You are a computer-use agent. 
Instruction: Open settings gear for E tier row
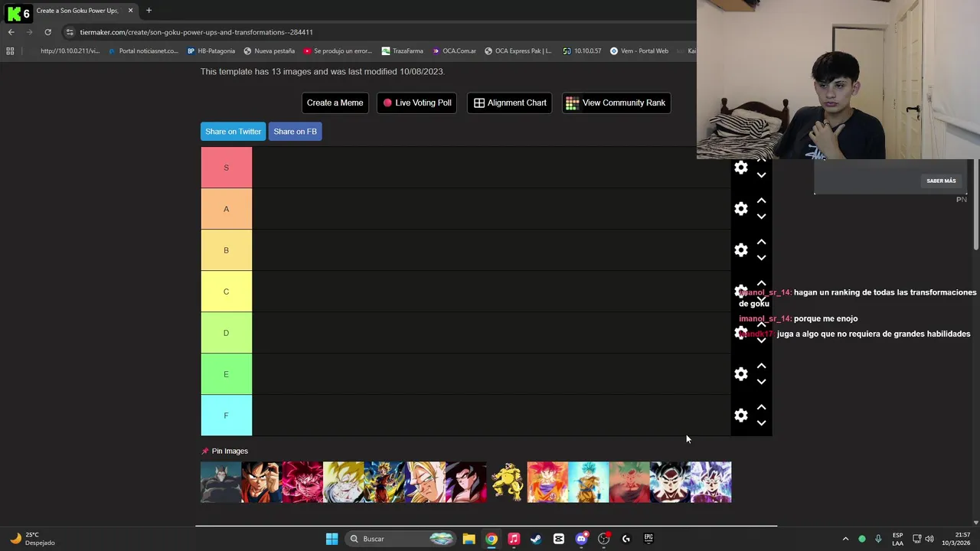[x=741, y=374]
